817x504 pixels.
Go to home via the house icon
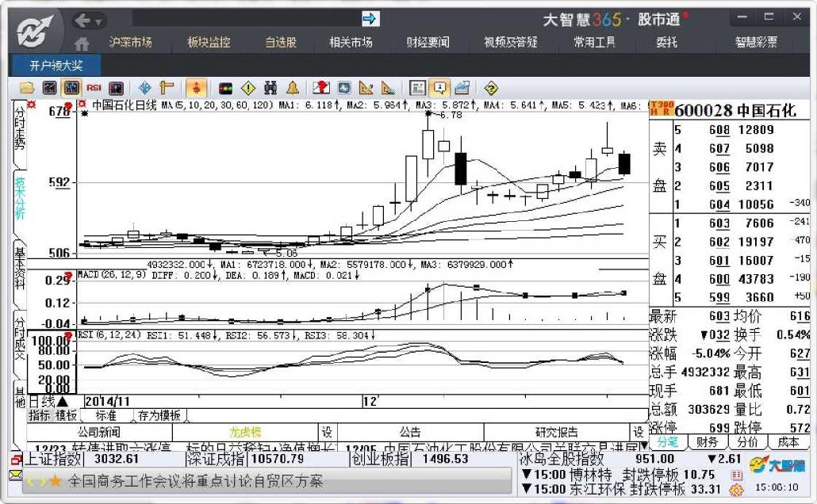click(81, 44)
